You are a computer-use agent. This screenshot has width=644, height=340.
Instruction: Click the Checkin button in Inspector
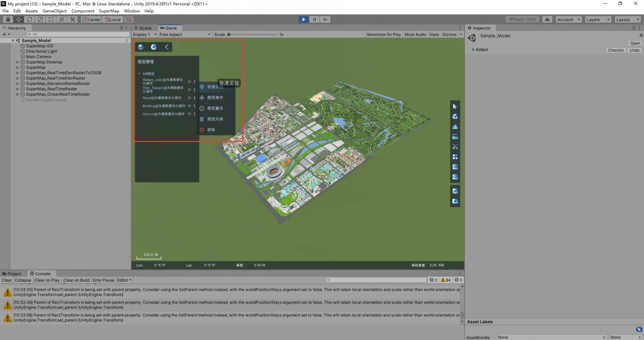[616, 50]
